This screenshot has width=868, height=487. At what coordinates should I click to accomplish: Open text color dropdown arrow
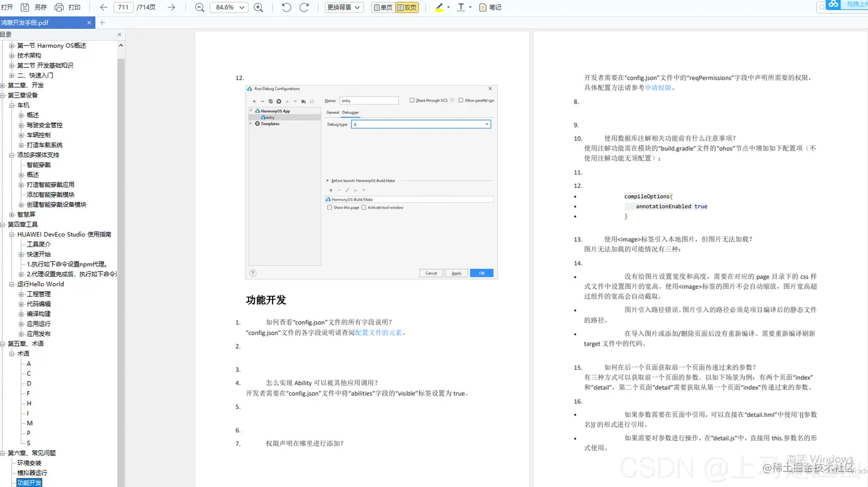coord(470,7)
